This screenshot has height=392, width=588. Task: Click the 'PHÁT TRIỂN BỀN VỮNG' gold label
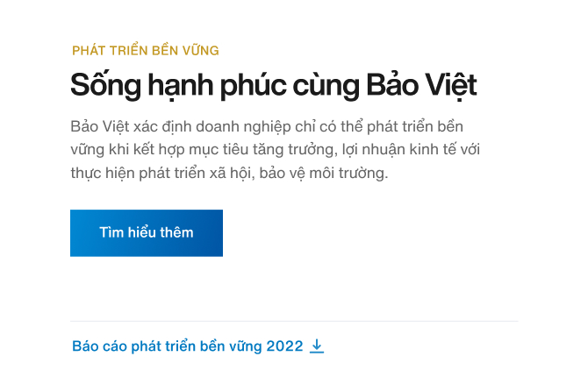click(146, 50)
